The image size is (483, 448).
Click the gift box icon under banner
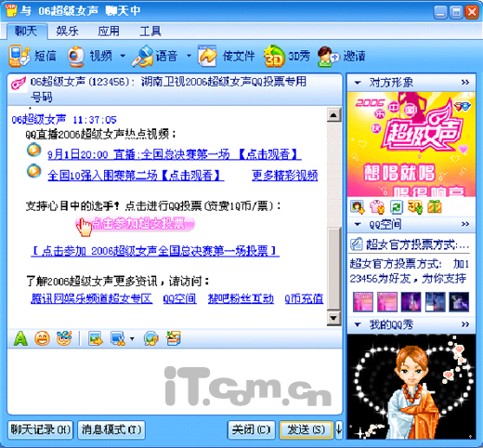tap(435, 207)
